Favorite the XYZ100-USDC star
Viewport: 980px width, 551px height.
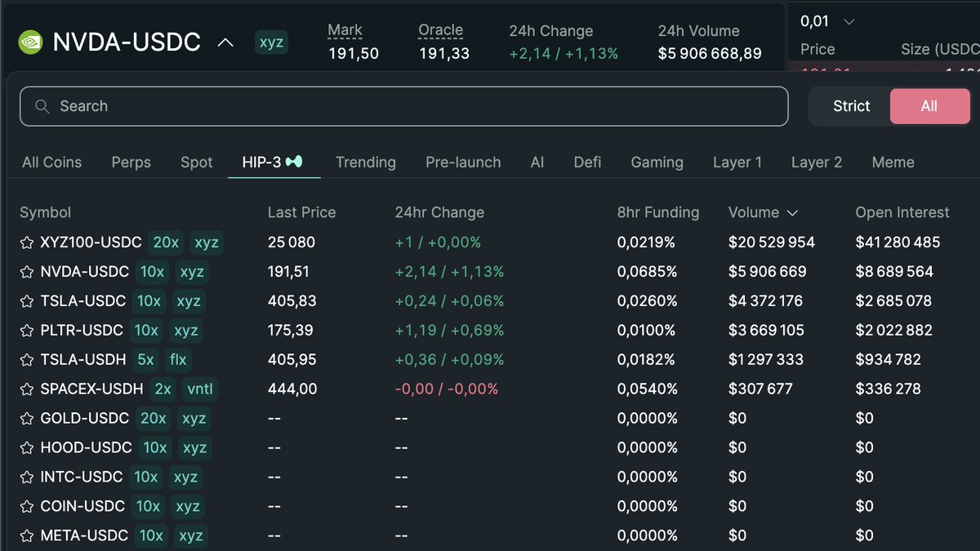tap(27, 242)
